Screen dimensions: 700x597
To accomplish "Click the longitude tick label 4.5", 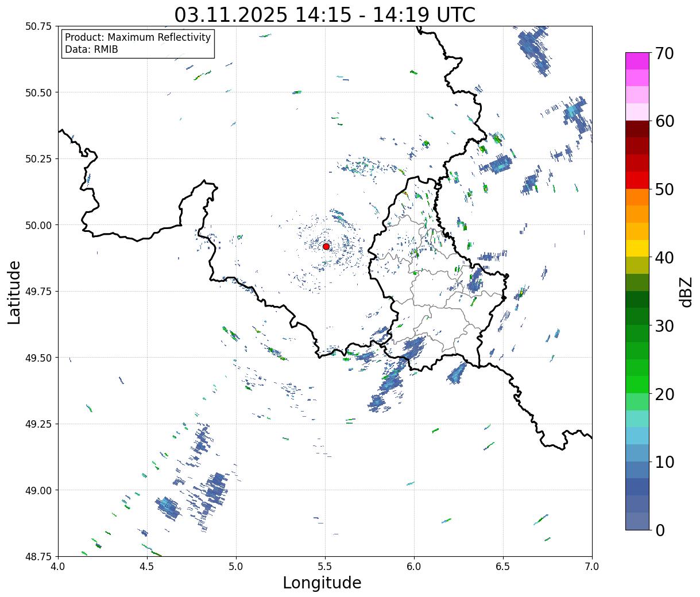I will [148, 567].
